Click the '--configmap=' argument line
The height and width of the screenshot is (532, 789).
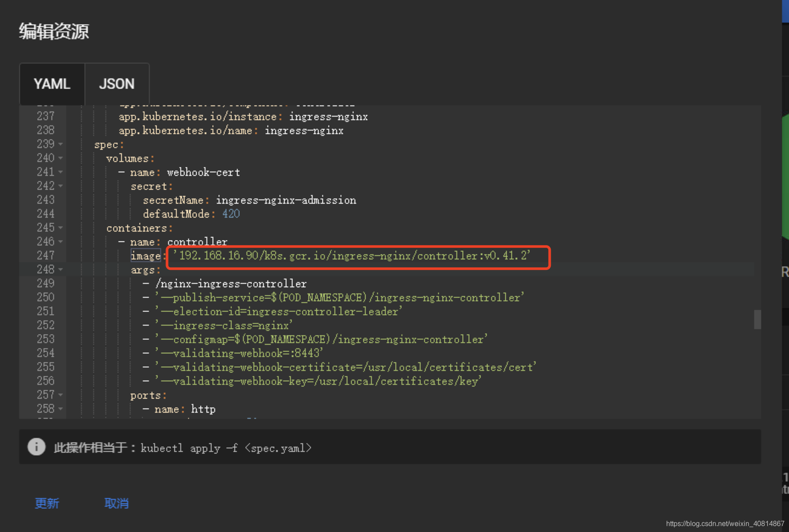[321, 339]
